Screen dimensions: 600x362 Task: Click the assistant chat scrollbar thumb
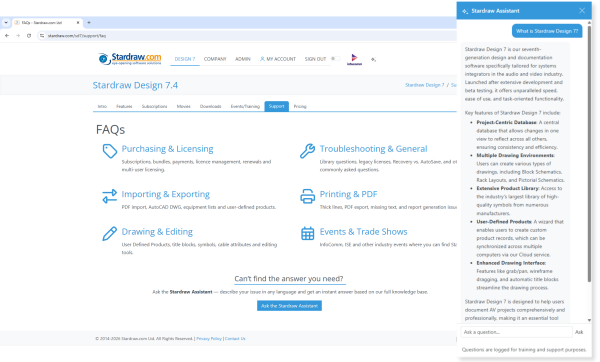pyautogui.click(x=589, y=153)
